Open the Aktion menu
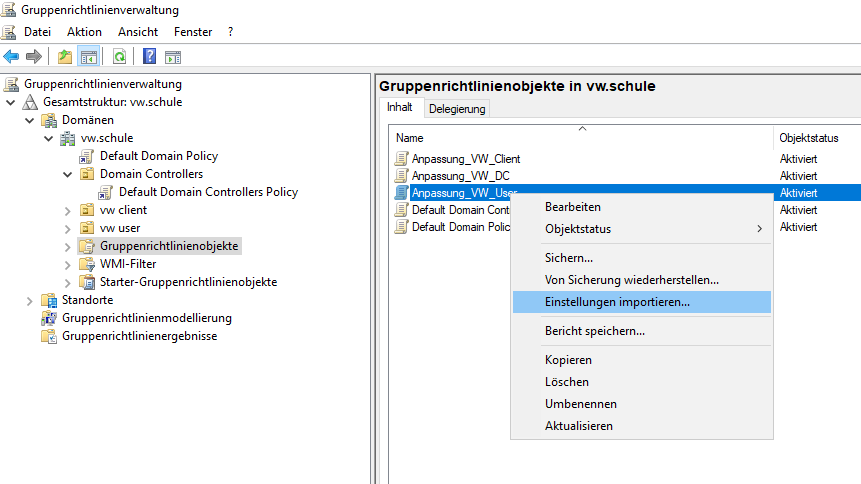 (84, 32)
